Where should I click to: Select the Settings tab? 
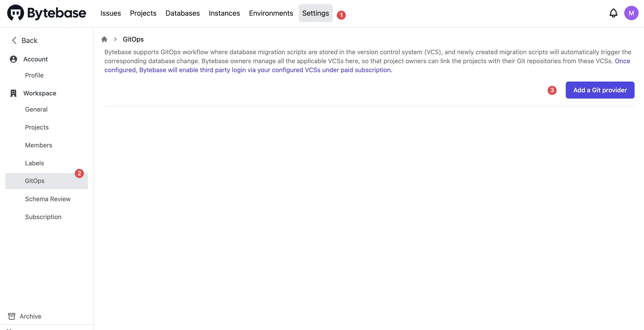[x=315, y=13]
